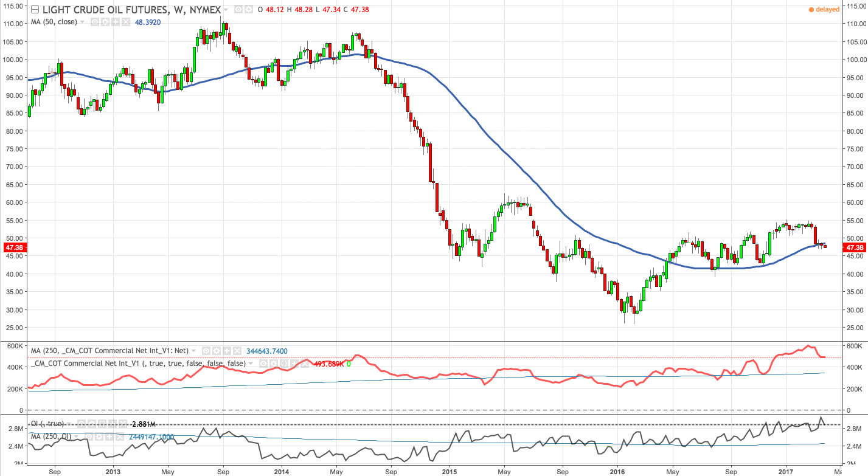Viewport: 868px width, 476px height.
Task: Click the MA value 48.3920
Action: pos(148,22)
